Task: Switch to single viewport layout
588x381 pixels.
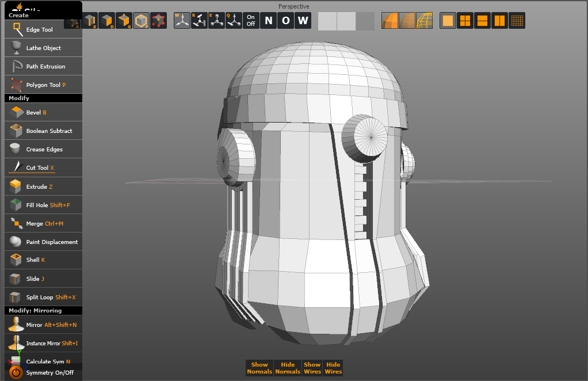Action: point(448,21)
